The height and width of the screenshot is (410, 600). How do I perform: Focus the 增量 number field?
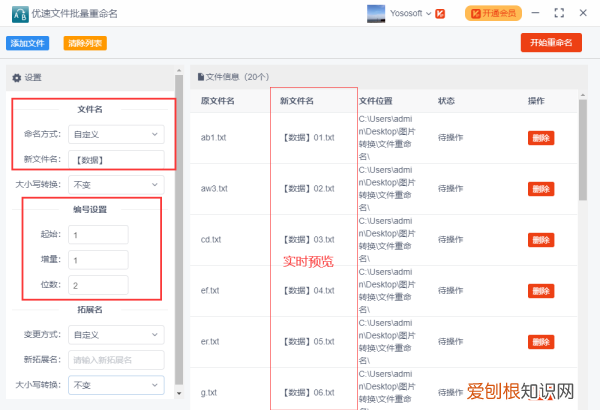tap(98, 260)
